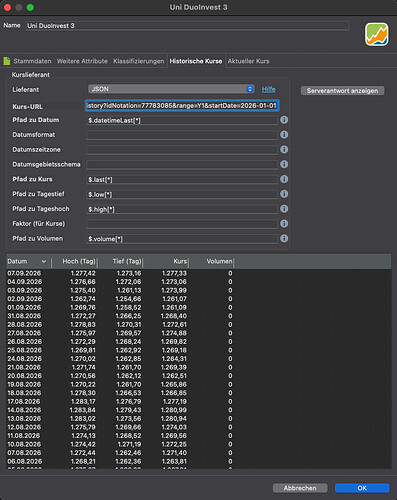Click the Pfad zu Datum field
The image size is (397, 500).
point(182,120)
